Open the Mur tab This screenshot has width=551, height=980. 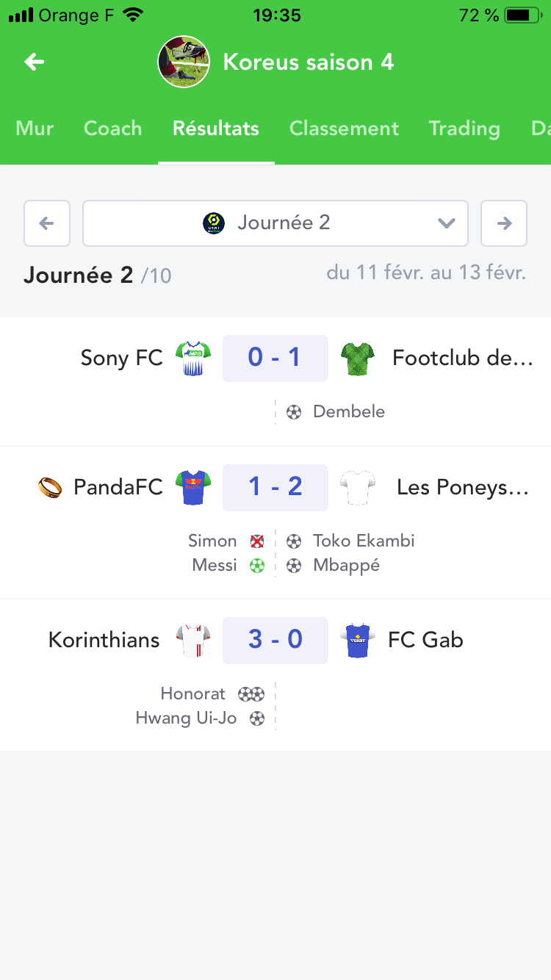coord(35,129)
